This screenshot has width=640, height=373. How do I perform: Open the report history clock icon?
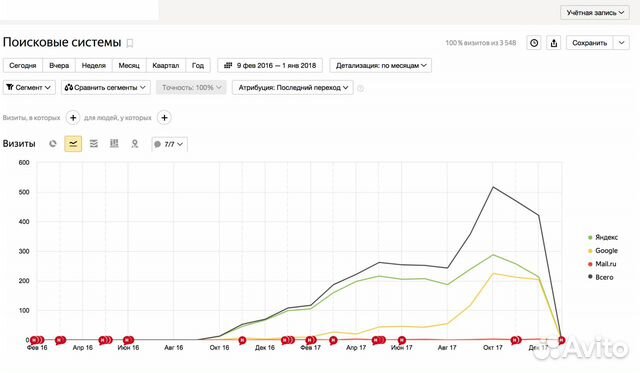(534, 43)
